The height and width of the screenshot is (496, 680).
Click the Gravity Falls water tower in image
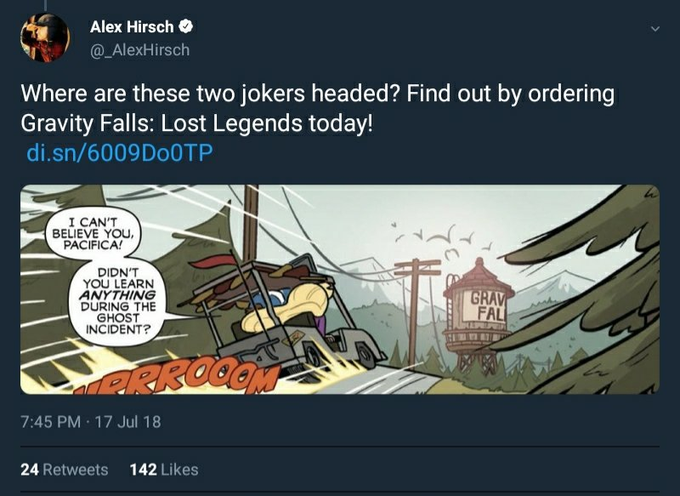[x=478, y=315]
